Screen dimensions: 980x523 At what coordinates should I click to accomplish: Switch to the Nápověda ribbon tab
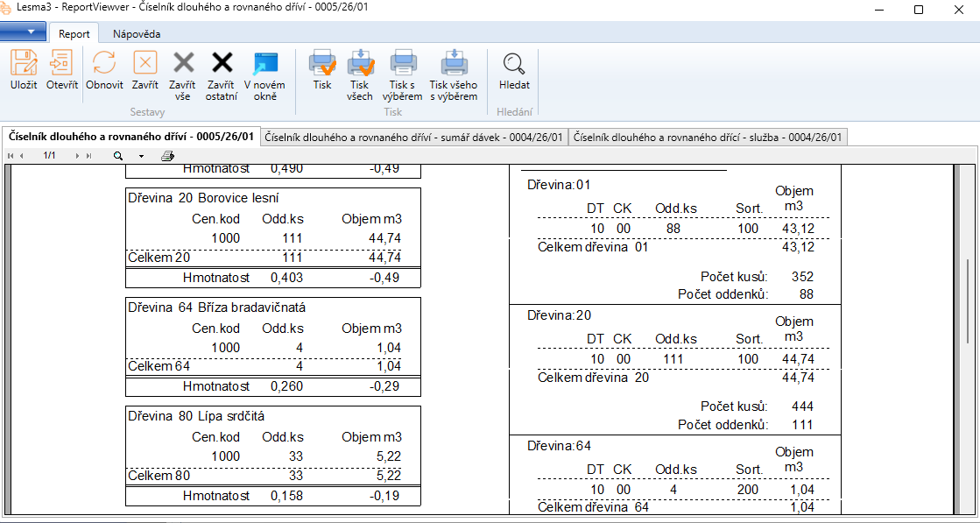tap(137, 34)
